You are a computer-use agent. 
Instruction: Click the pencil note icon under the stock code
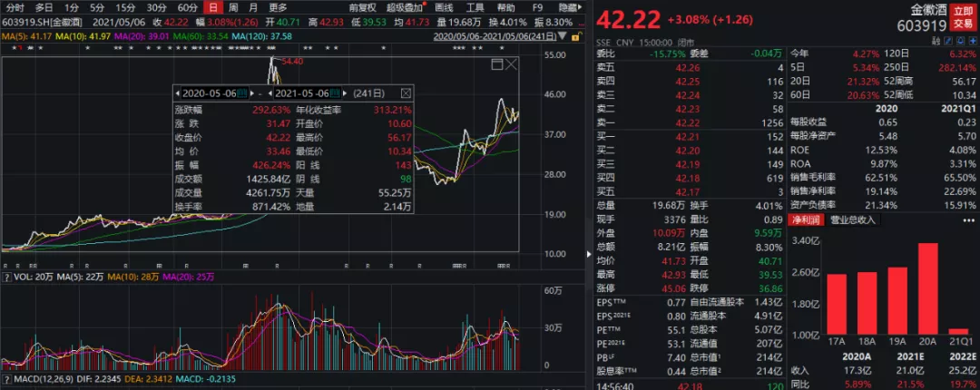(x=948, y=43)
